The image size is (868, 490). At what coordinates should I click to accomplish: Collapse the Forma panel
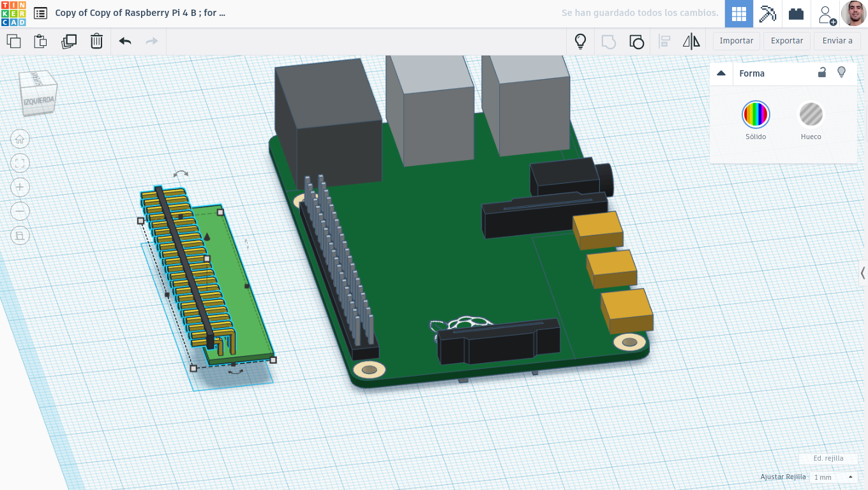[x=721, y=73]
